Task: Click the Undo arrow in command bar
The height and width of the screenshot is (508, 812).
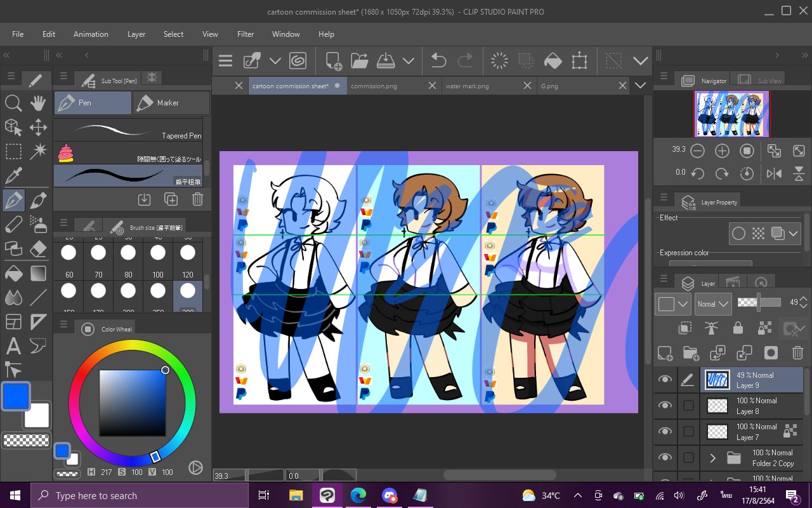Action: [438, 61]
